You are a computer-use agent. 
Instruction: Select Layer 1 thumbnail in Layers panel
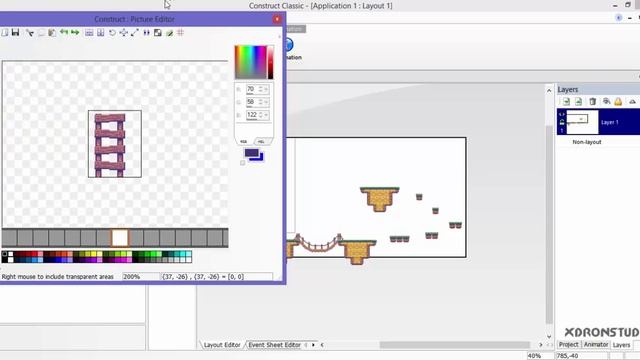pyautogui.click(x=582, y=122)
